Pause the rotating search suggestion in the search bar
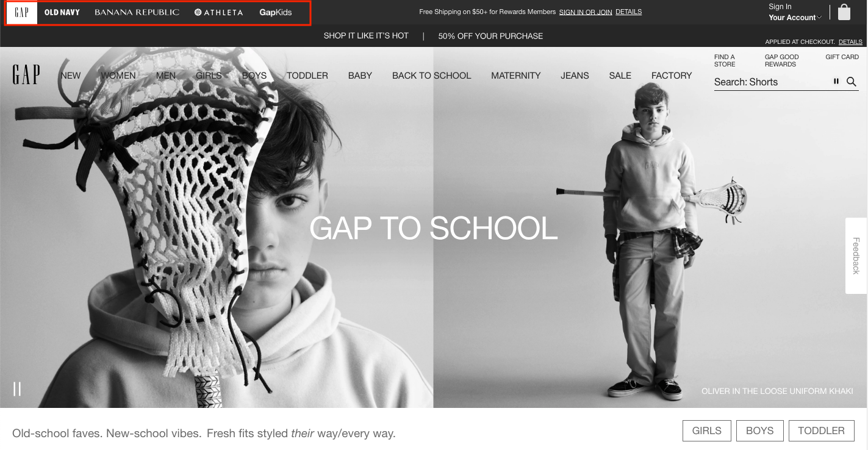 [836, 81]
